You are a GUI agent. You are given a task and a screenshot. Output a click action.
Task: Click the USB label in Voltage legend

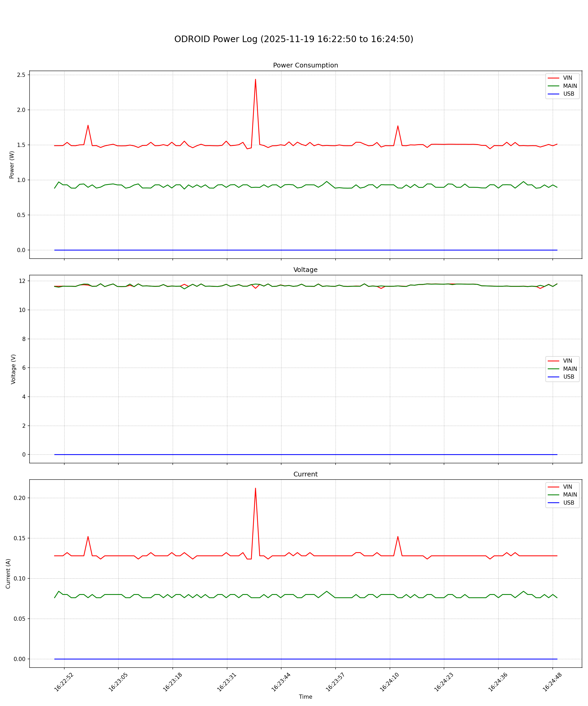pos(568,377)
